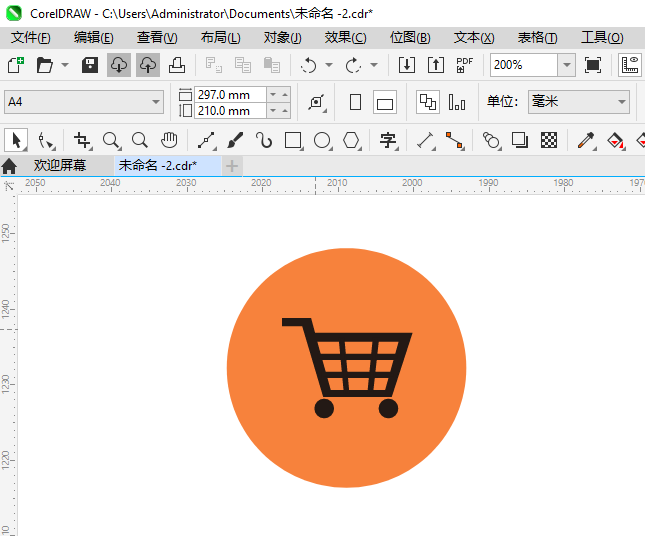Click the Open folder icon
This screenshot has height=536, width=645.
pos(45,65)
